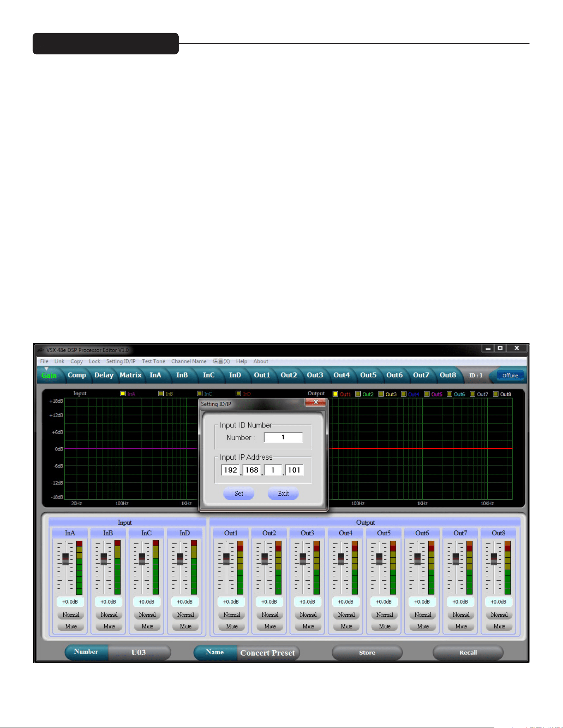Click the Out1 gain fader handle
The height and width of the screenshot is (728, 563).
pos(226,559)
